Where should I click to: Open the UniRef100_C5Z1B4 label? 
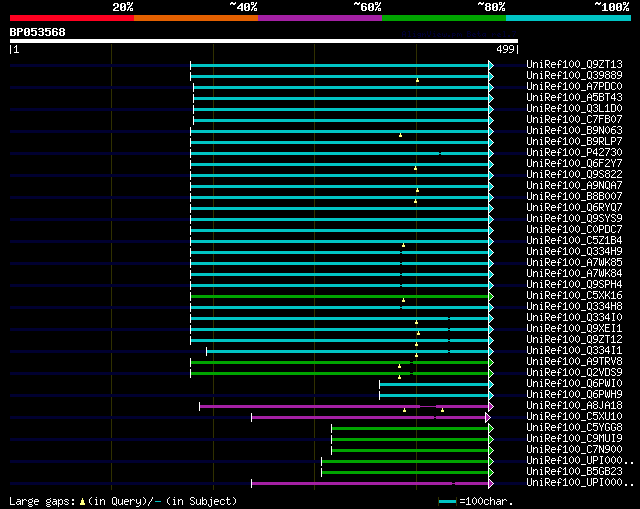coord(574,241)
